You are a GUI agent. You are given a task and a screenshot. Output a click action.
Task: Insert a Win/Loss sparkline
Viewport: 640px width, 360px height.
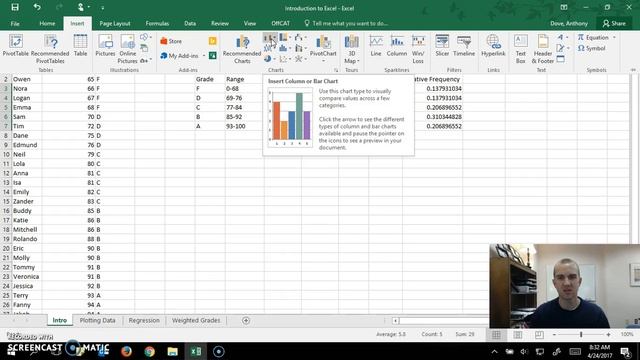(418, 49)
